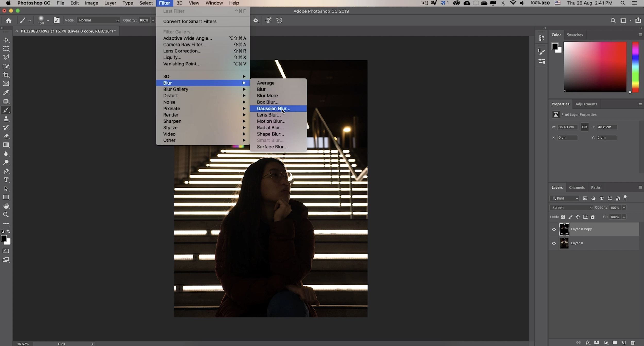The height and width of the screenshot is (346, 644).
Task: Switch to the Channels tab
Action: coord(577,187)
